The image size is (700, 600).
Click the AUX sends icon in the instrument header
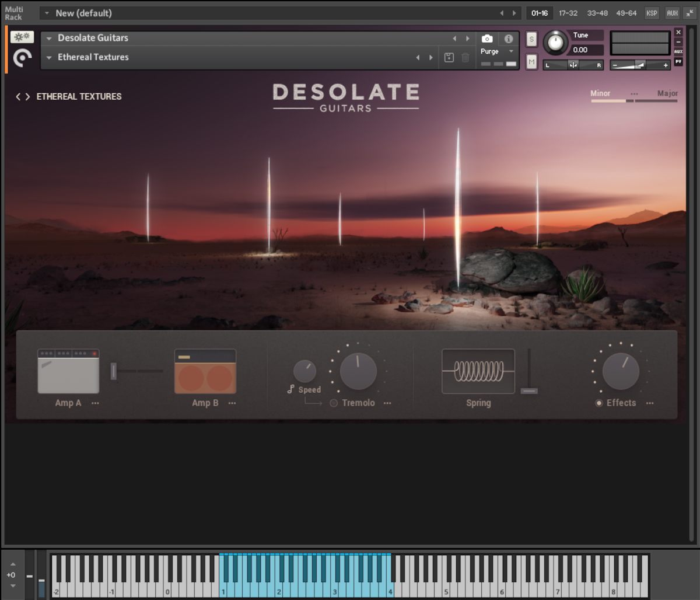coord(678,51)
